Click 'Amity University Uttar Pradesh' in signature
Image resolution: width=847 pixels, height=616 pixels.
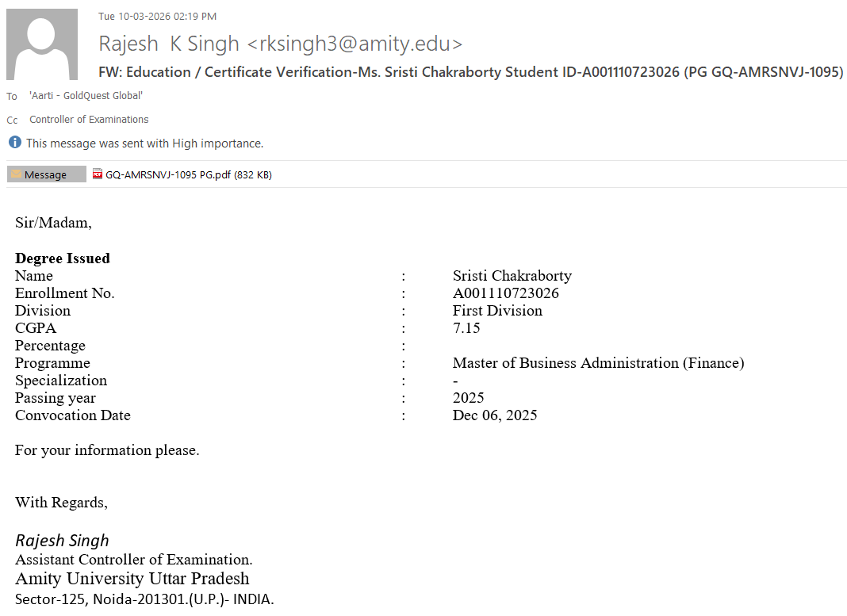tap(132, 579)
